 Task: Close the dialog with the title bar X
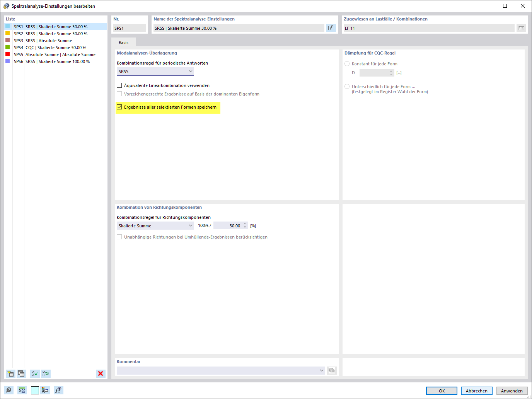(523, 6)
